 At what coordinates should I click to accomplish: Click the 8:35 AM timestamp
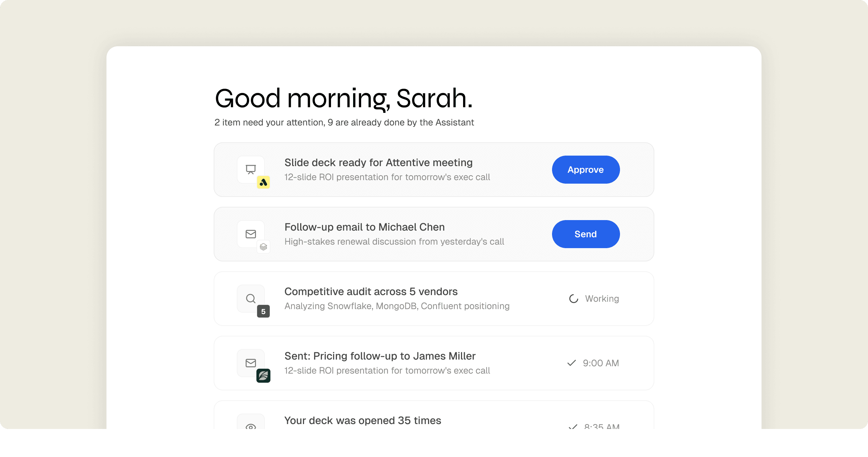601,426
